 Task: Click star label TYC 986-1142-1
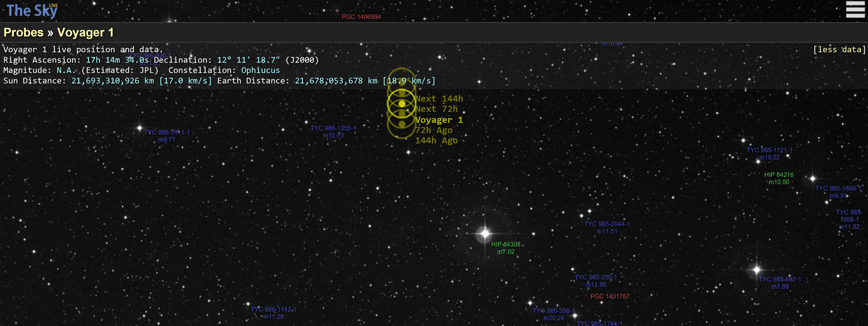point(273,309)
